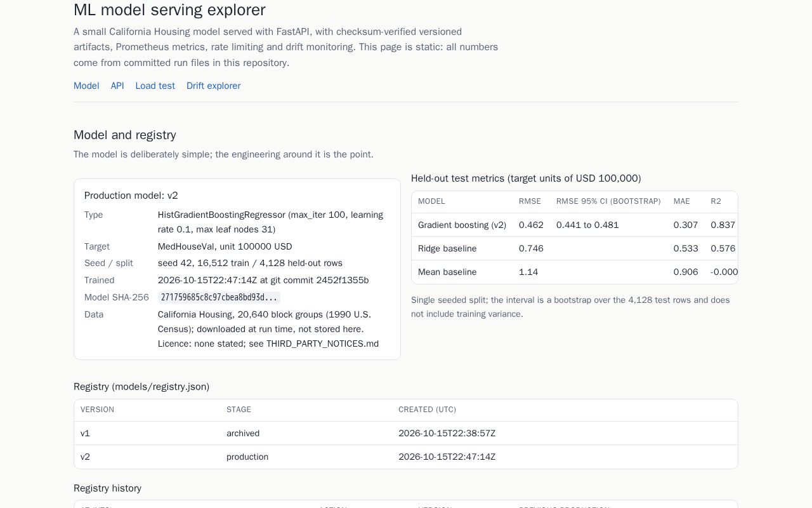
Task: Click the Mean baseline MAE 0.906
Action: point(686,272)
